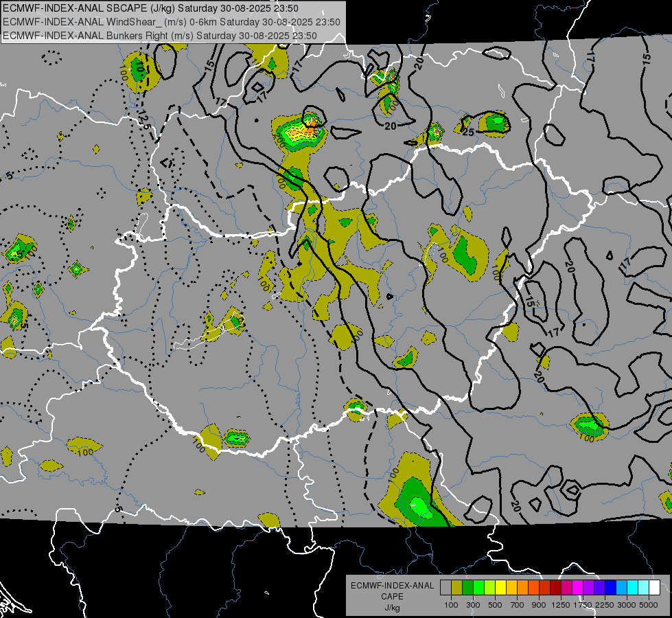This screenshot has height=618, width=672.
Task: Click the J/kg unit label in legend
Action: pyautogui.click(x=392, y=608)
